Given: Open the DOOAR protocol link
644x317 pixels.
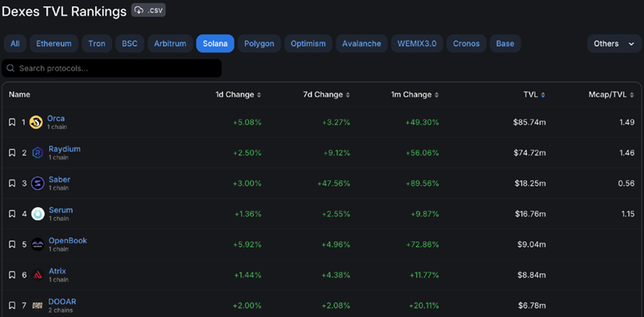Looking at the screenshot, I should [x=62, y=301].
